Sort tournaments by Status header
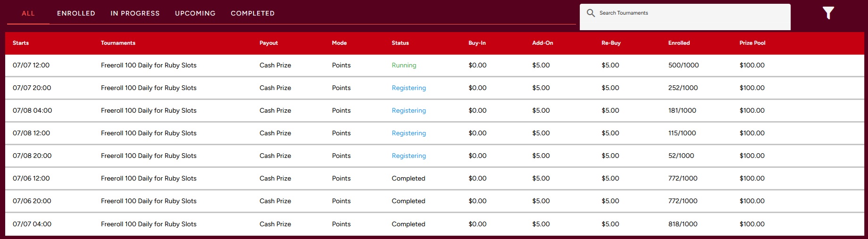This screenshot has width=868, height=239. [400, 43]
